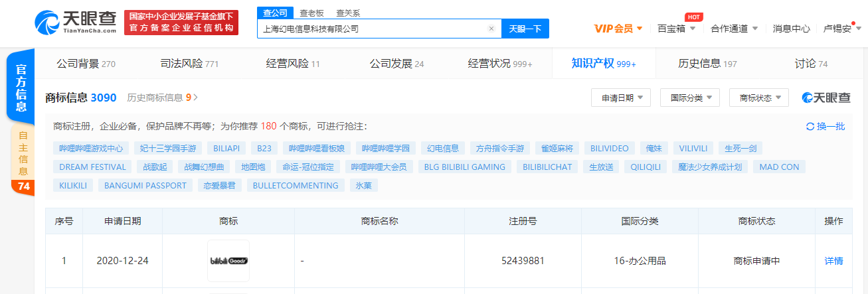Image resolution: width=868 pixels, height=294 pixels.
Task: Open the 讨论 tab
Action: [x=811, y=64]
